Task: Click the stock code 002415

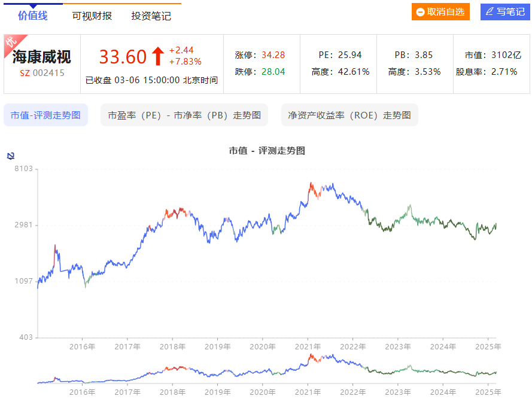Action: (x=48, y=73)
